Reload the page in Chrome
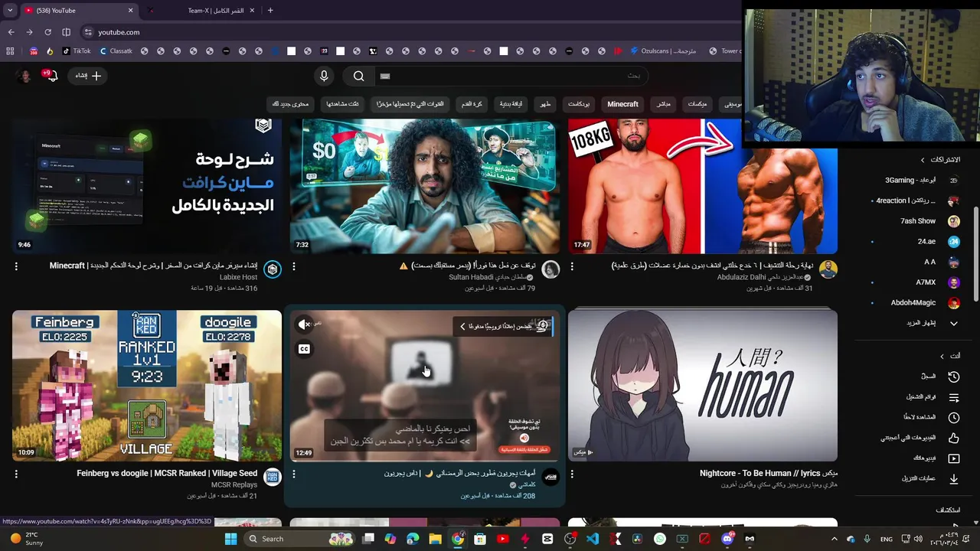The width and height of the screenshot is (980, 551). tap(47, 32)
